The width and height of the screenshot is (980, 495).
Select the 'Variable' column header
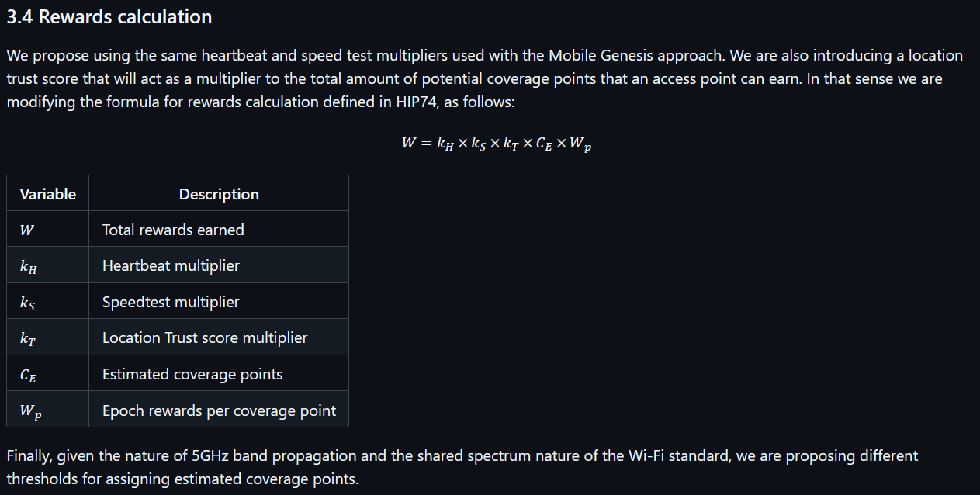[48, 193]
